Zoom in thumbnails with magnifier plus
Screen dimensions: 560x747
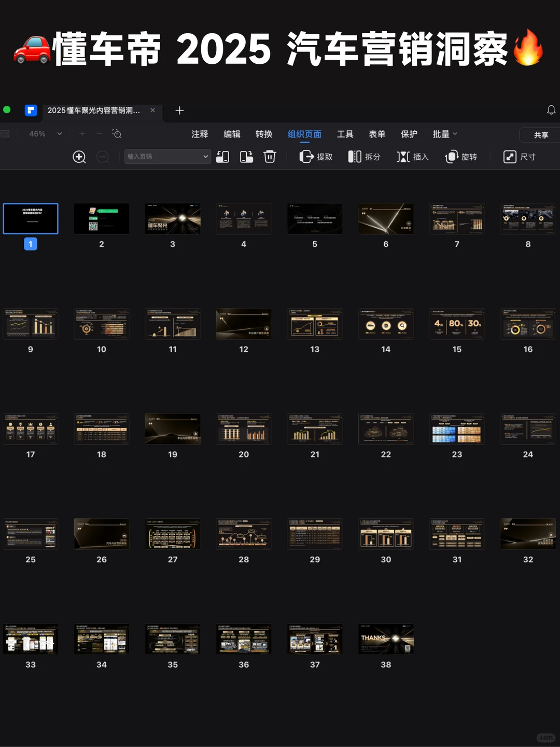[x=79, y=157]
